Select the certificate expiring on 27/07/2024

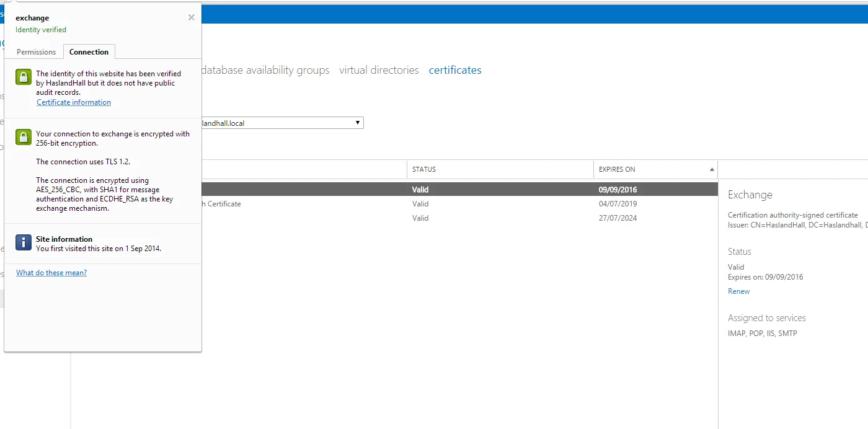[x=459, y=218]
